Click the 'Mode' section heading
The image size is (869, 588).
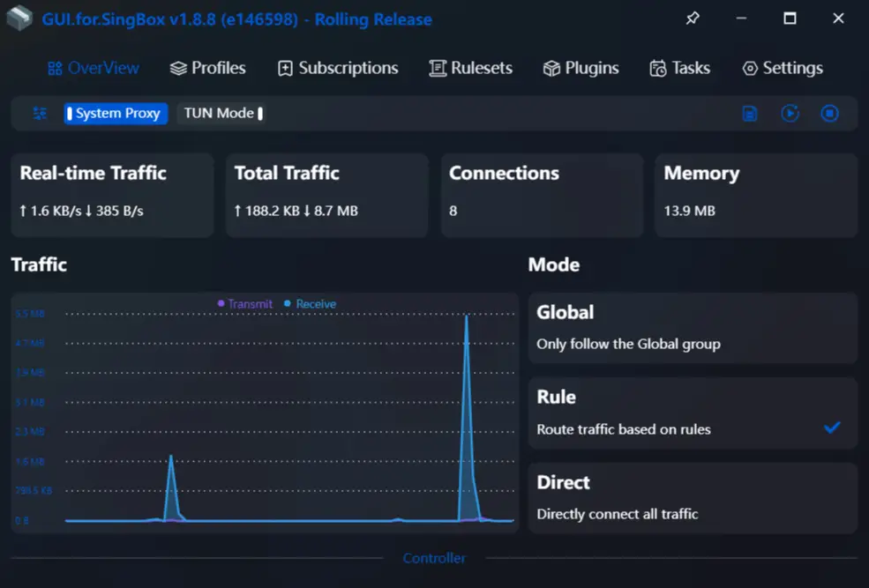click(x=554, y=264)
